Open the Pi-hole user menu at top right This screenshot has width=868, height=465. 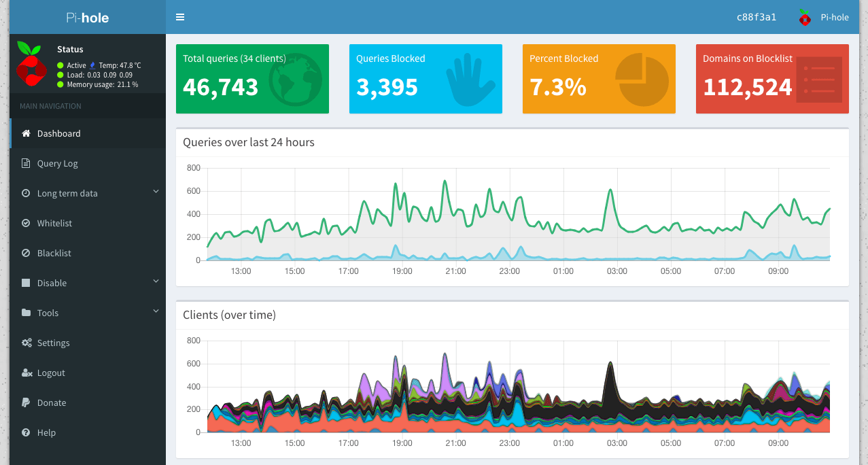[x=824, y=18]
